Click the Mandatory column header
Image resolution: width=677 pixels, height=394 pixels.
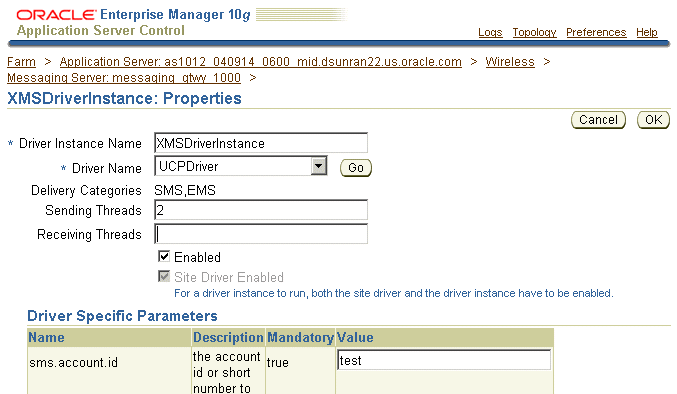tap(301, 337)
